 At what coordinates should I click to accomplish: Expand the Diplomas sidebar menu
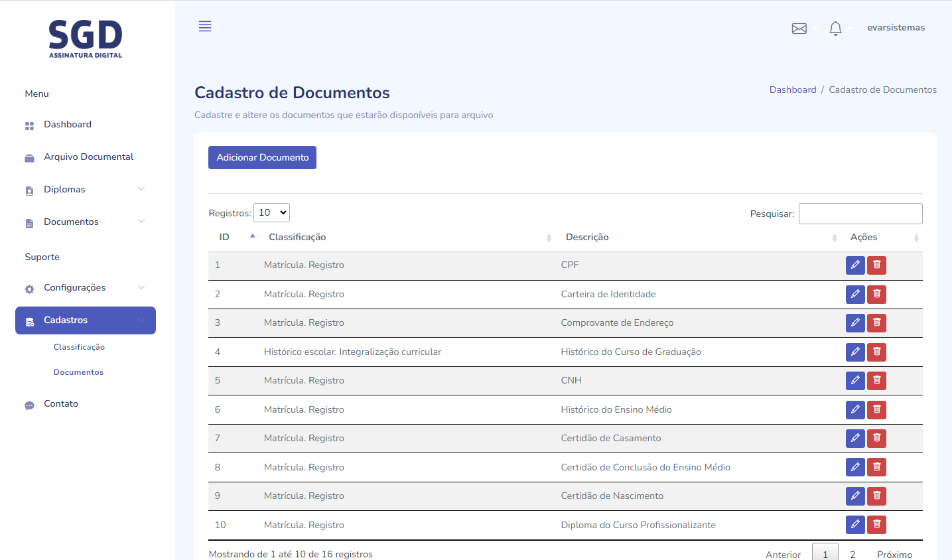(x=85, y=190)
